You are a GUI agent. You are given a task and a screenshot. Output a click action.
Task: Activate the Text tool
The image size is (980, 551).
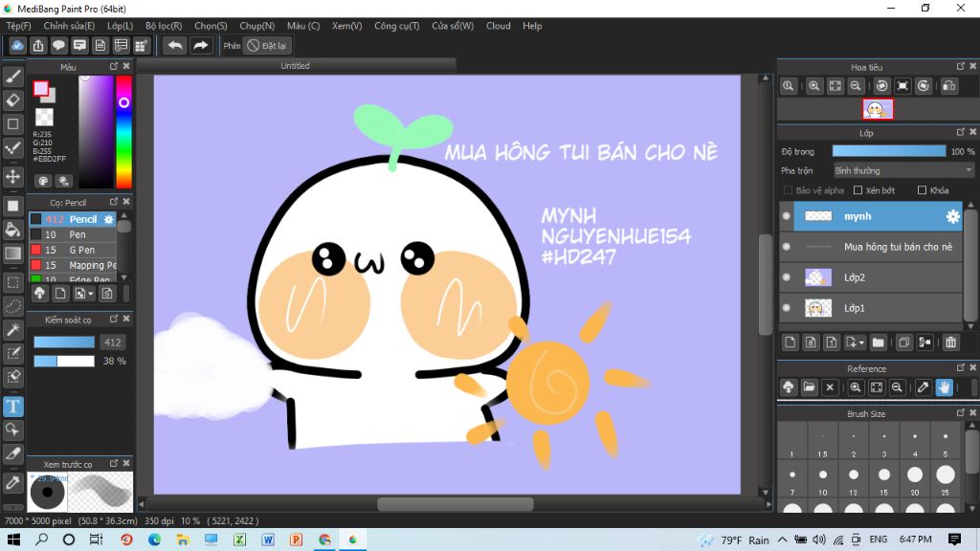(13, 407)
